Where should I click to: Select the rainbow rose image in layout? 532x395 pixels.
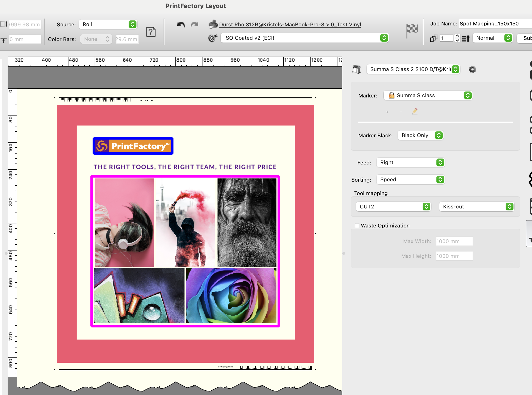pyautogui.click(x=231, y=295)
